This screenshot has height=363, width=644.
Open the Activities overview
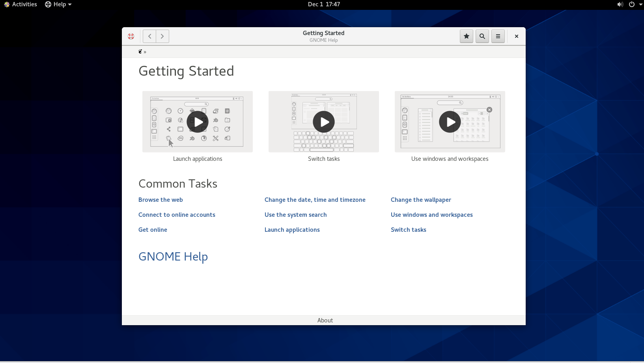21,4
